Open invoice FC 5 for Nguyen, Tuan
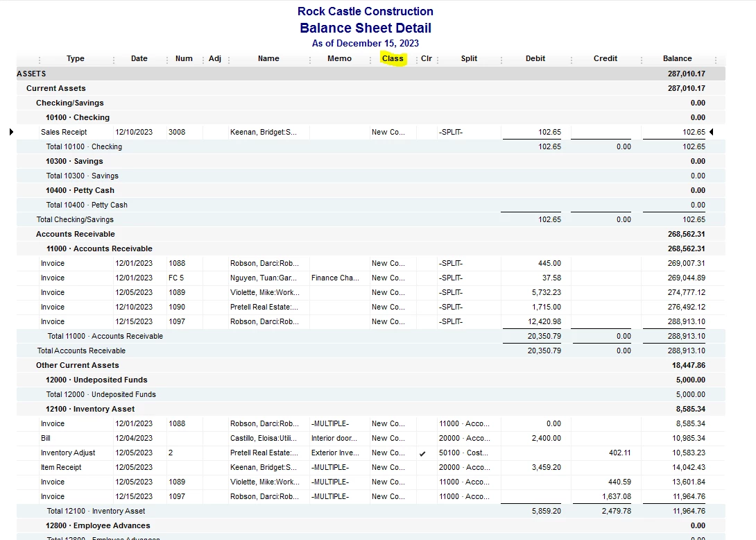Viewport: 756px width, 540px height. point(371,278)
